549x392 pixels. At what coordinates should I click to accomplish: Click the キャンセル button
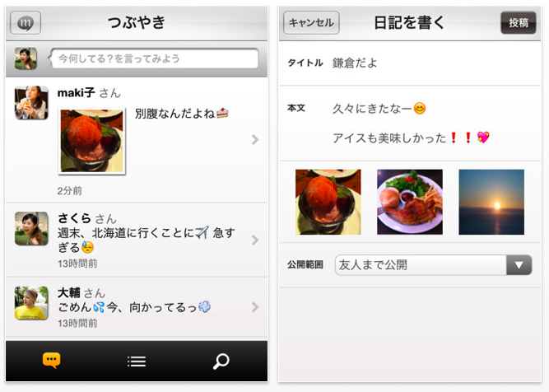point(311,23)
